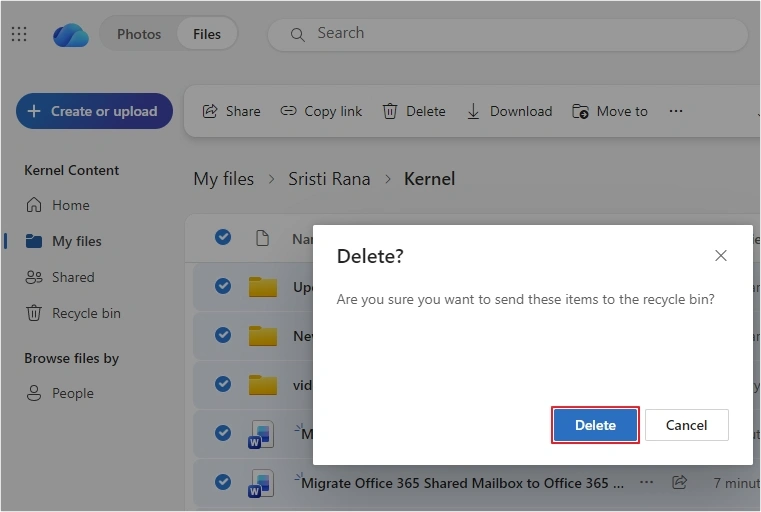Click the first Word document icon

(x=261, y=434)
